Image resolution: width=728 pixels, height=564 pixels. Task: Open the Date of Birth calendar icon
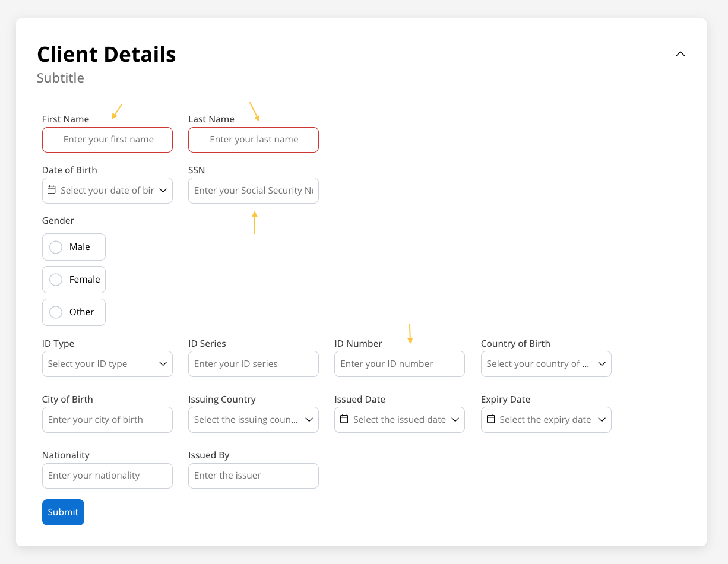51,190
